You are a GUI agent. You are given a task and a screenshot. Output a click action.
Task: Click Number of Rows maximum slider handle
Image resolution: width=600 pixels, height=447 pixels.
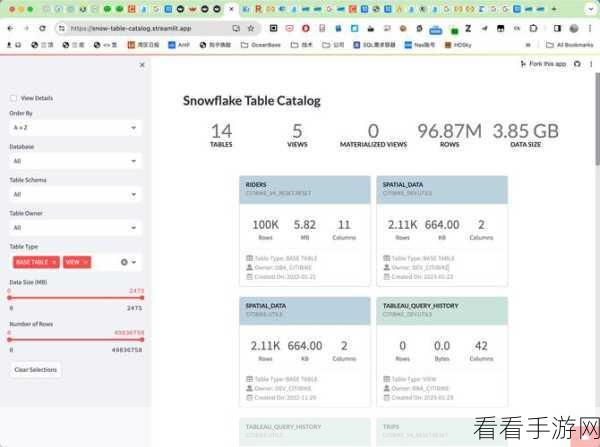point(142,339)
